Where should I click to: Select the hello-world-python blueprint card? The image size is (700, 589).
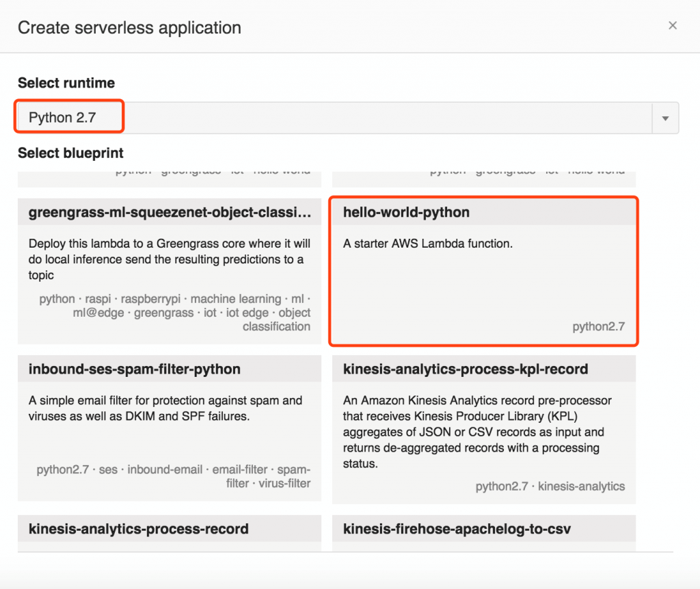point(483,272)
